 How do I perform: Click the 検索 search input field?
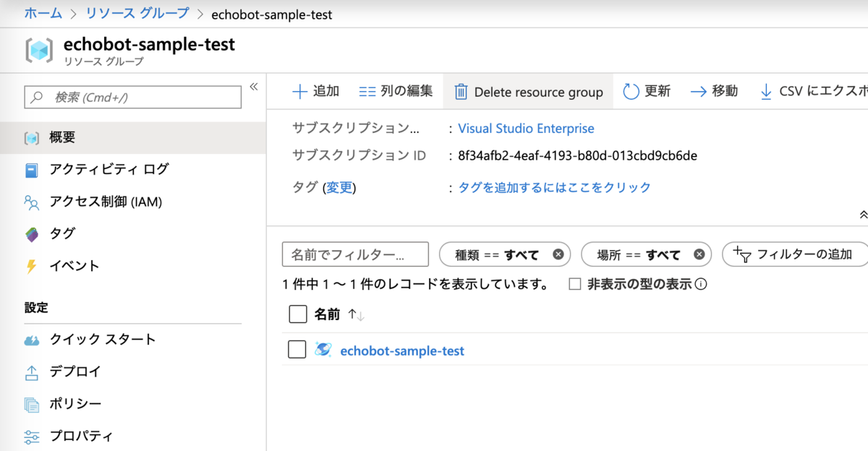[132, 97]
